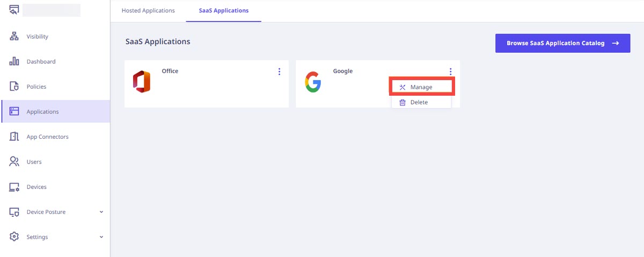Open the Office card three-dot menu
Image resolution: width=644 pixels, height=257 pixels.
click(x=279, y=72)
